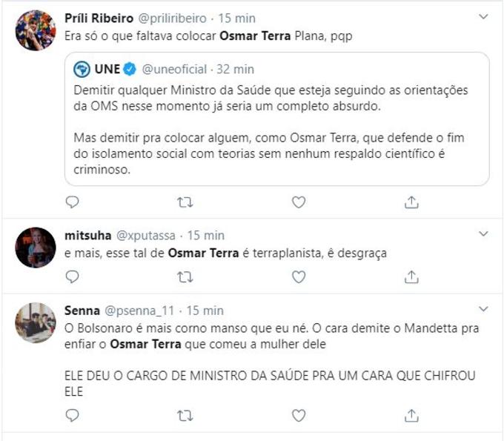This screenshot has width=504, height=441.
Task: Open more options on Príli Ribeiro's tweet
Action: 483,16
